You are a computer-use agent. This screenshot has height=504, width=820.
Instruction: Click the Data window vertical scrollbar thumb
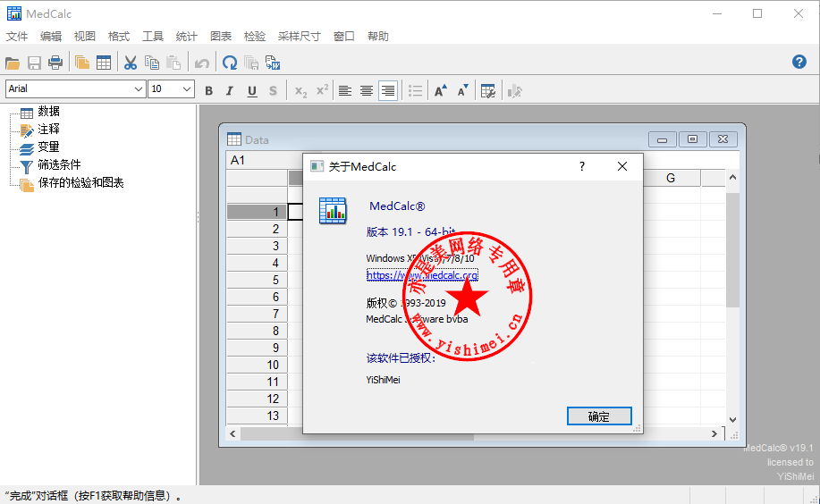(x=732, y=250)
